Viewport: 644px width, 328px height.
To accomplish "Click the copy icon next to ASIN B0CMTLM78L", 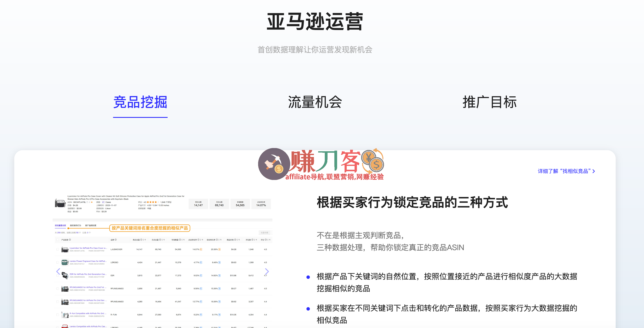I will click(x=88, y=202).
